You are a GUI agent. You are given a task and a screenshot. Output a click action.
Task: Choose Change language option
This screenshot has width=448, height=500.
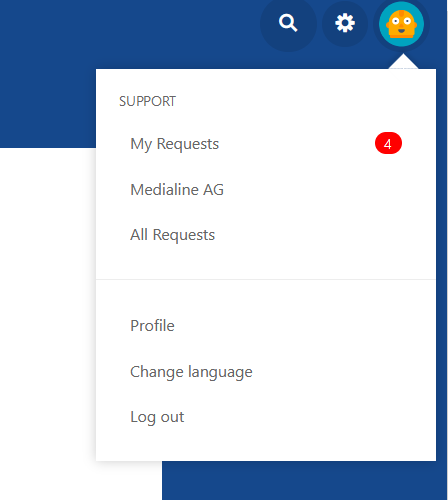(x=191, y=372)
